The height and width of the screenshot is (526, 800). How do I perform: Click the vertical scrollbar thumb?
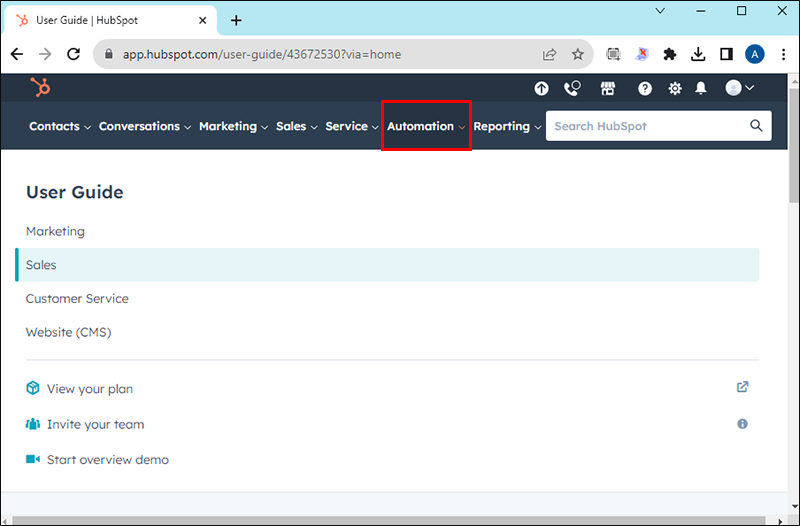(794, 145)
